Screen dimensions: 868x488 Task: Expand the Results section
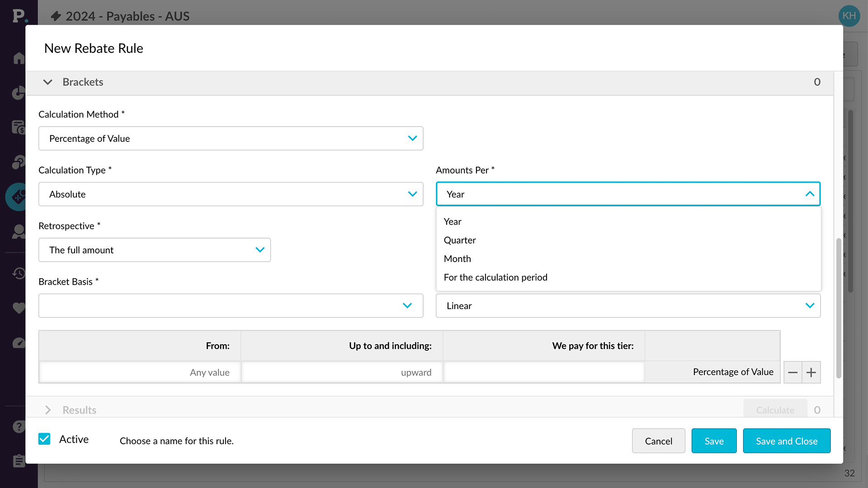(48, 410)
